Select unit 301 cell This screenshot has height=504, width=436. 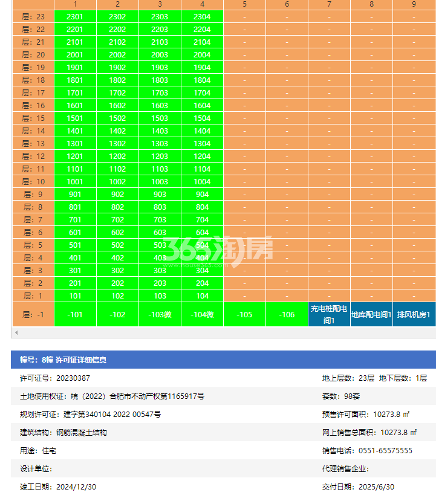pos(75,271)
